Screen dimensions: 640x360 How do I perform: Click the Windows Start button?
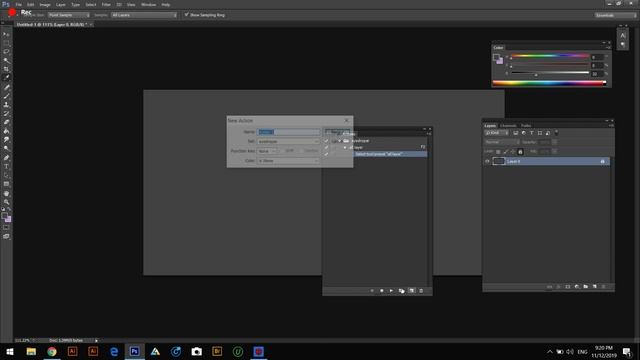[x=10, y=351]
